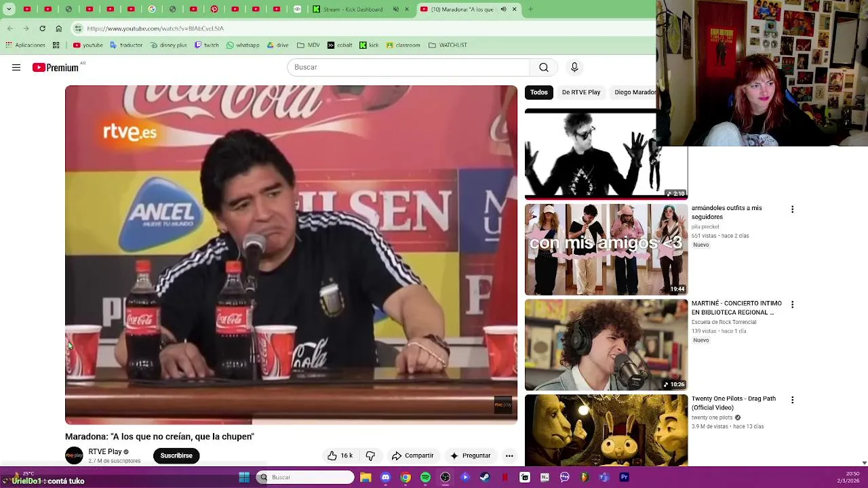Screen dimensions: 868x488
Task: Open the RTVE Play channel avatar
Action: pos(74,455)
